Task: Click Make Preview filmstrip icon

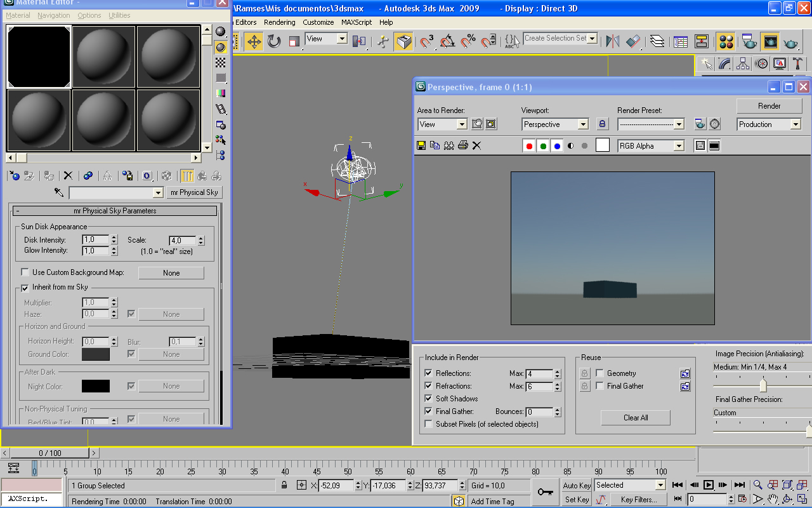Action: point(221,109)
